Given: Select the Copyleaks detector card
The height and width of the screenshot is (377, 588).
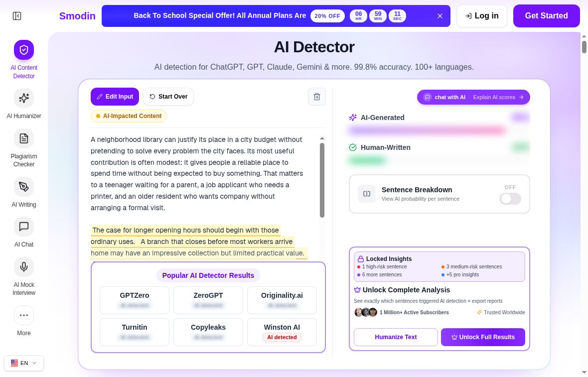Looking at the screenshot, I should pos(208,332).
